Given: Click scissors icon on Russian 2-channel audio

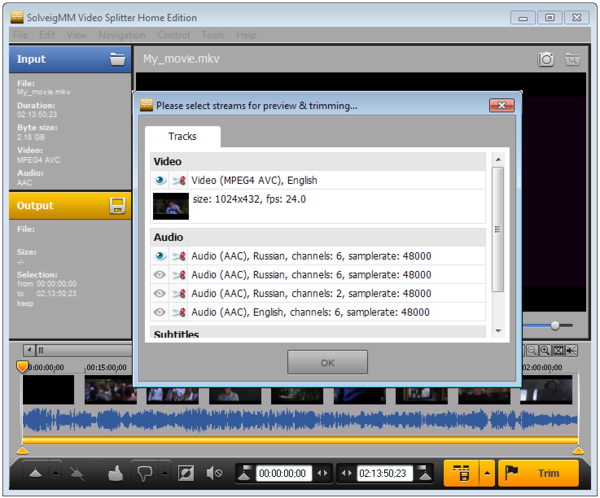Looking at the screenshot, I should [x=179, y=294].
